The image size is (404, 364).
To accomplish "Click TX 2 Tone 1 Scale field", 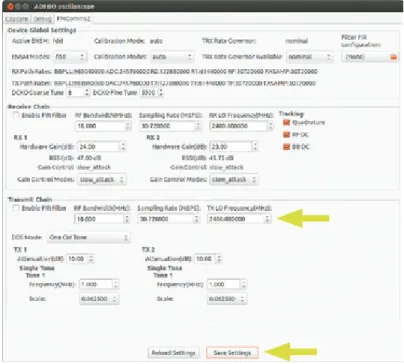I will pos(227,299).
